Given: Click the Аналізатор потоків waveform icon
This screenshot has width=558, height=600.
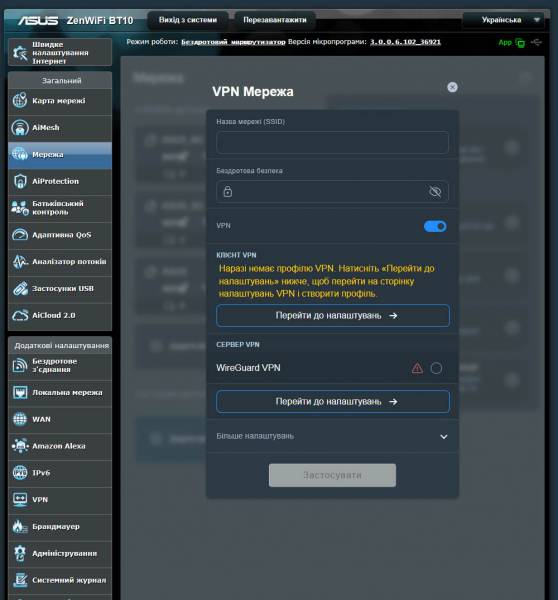Looking at the screenshot, I should point(20,262).
